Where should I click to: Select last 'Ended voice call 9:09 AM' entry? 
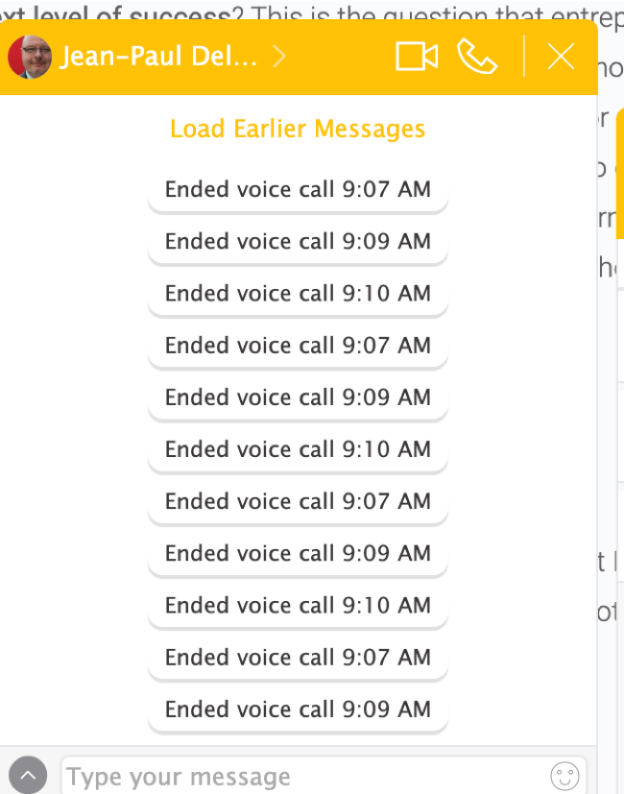(298, 710)
